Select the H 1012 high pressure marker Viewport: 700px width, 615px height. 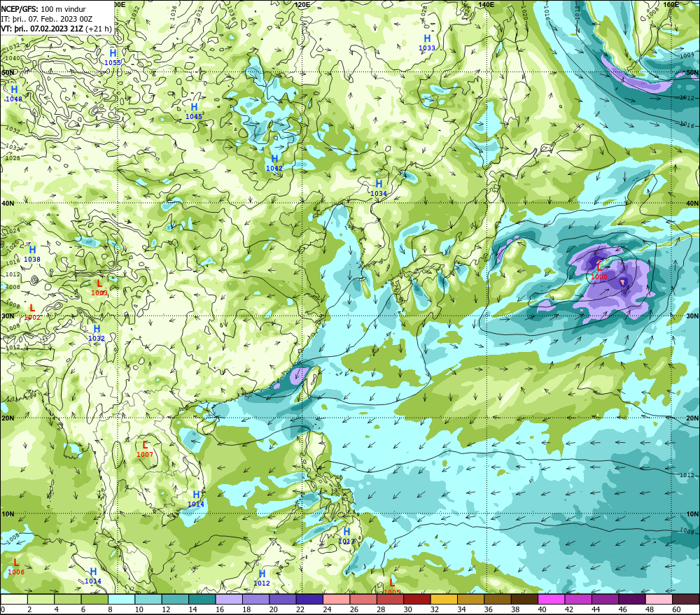262,577
